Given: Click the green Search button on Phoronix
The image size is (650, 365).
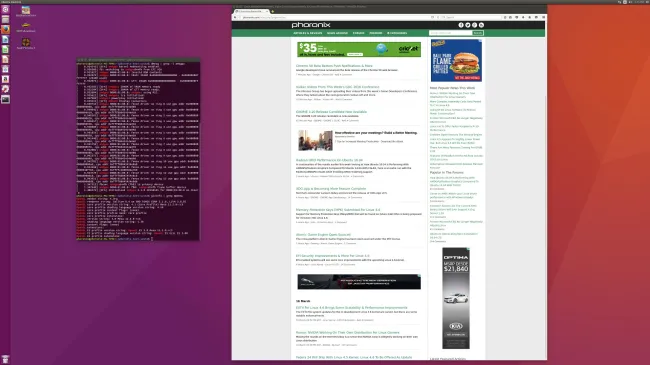Looking at the screenshot, I should (x=478, y=33).
